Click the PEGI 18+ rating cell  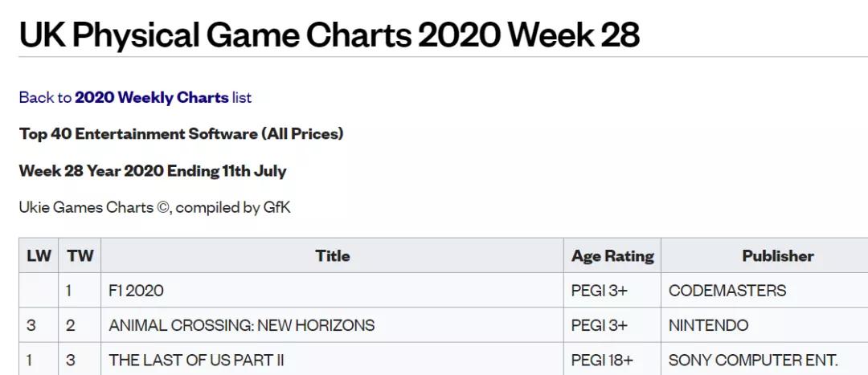click(612, 360)
